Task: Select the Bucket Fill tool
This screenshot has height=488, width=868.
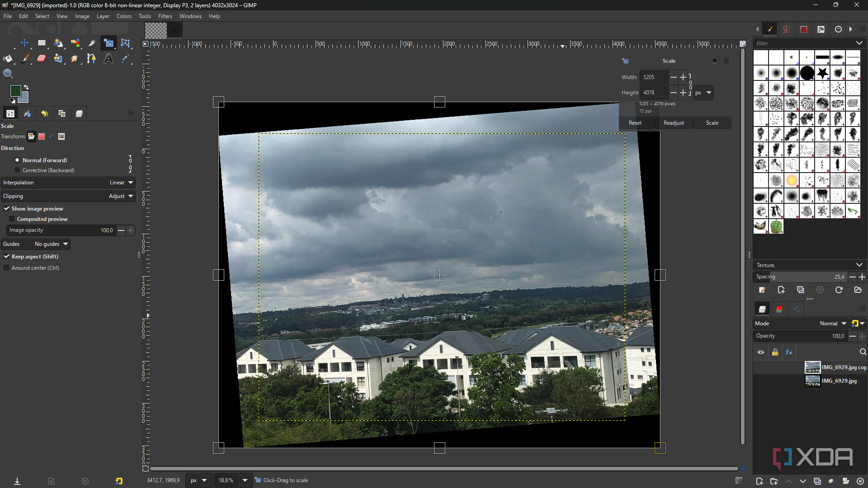Action: 8,58
